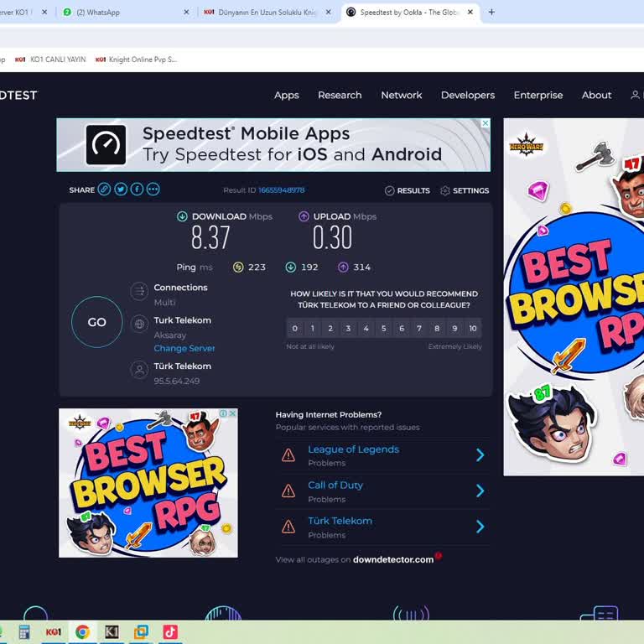The height and width of the screenshot is (644, 644).
Task: Click the download ping icon beside 192
Action: pyautogui.click(x=291, y=267)
